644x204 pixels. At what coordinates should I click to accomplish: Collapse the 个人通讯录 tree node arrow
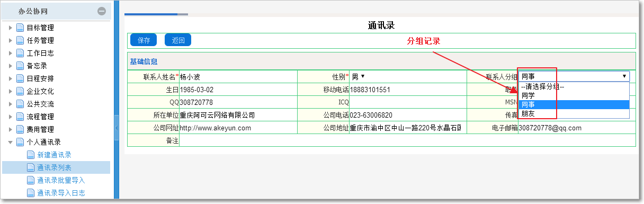coord(10,142)
